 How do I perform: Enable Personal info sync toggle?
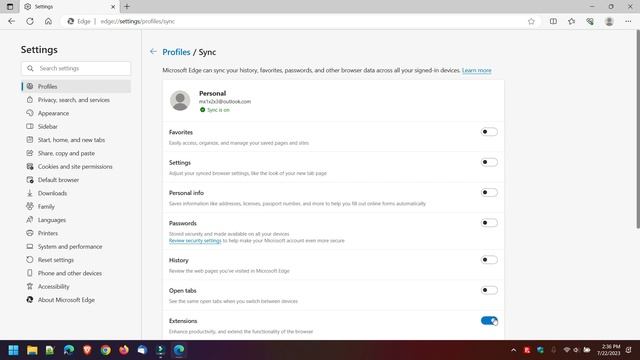[489, 192]
